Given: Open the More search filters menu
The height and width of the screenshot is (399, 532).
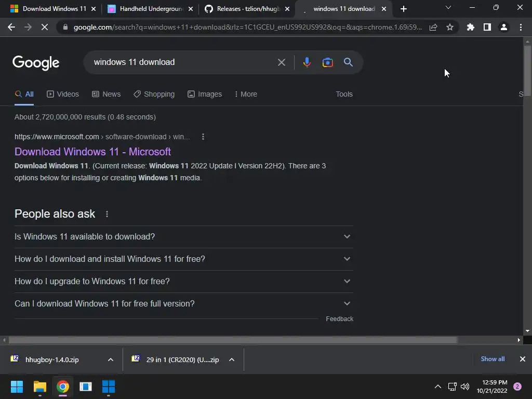Looking at the screenshot, I should (x=246, y=94).
